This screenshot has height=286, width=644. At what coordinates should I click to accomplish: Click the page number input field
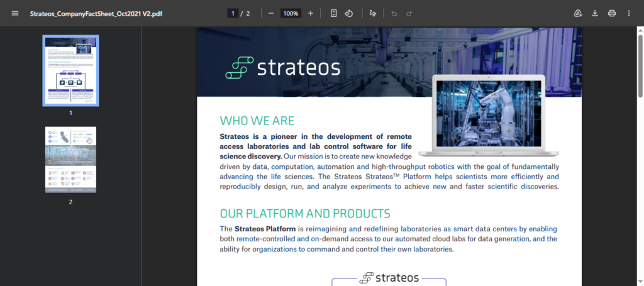click(233, 14)
